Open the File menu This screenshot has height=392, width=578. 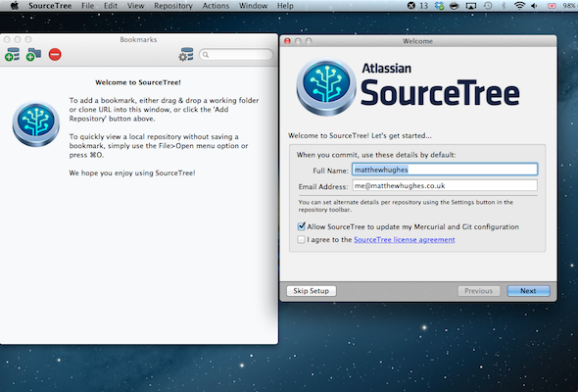pyautogui.click(x=88, y=6)
